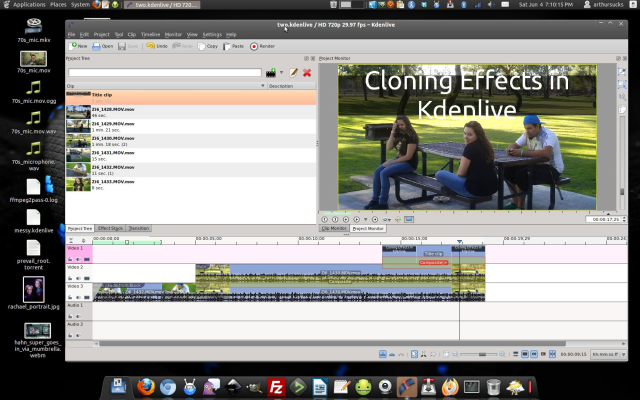The height and width of the screenshot is (400, 640).
Task: Click the Title clip on the Video 1 track
Action: pos(433,253)
